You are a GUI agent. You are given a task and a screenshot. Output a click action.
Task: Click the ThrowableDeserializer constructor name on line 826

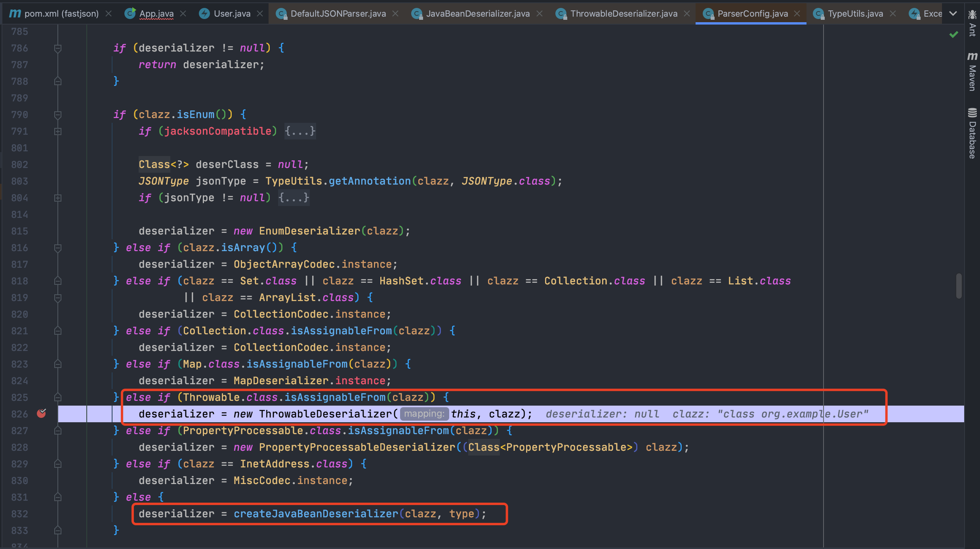point(325,414)
